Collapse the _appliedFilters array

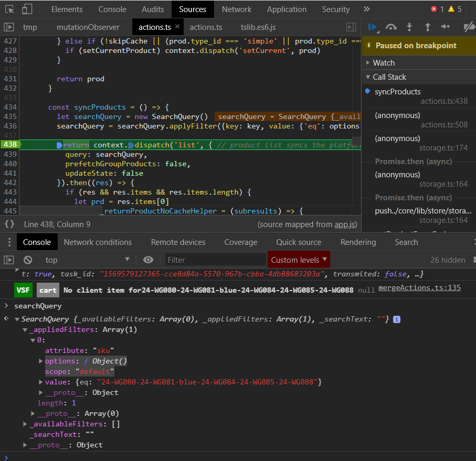click(25, 330)
